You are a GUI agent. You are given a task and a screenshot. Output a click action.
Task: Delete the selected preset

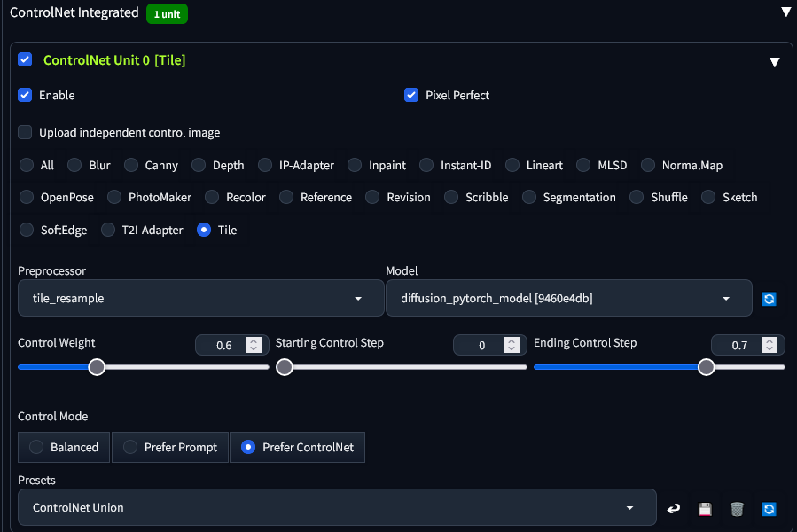pos(737,509)
